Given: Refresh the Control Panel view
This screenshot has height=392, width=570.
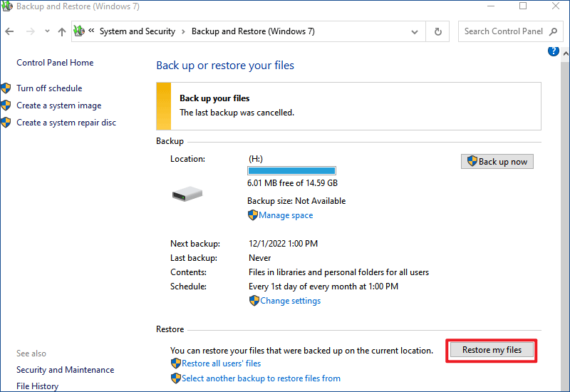Looking at the screenshot, I should pos(437,31).
